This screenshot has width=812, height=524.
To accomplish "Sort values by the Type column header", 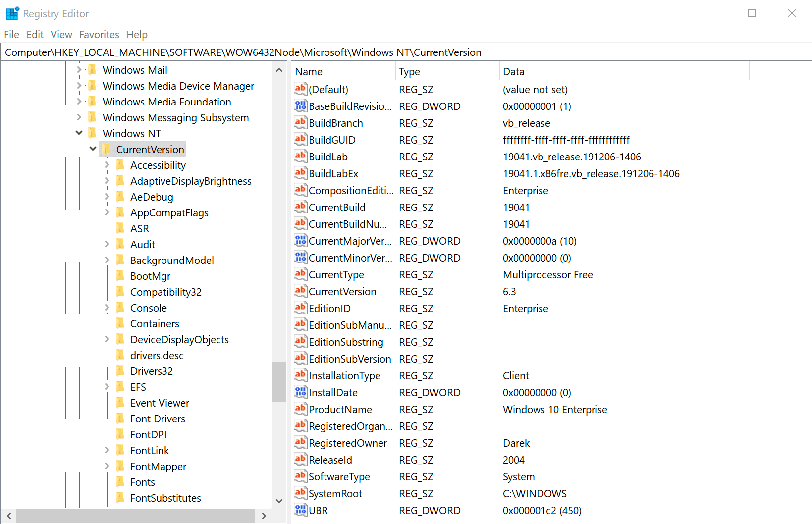I will pos(447,72).
